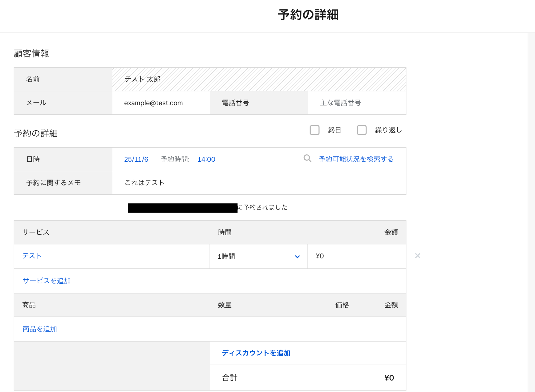Click the 合計 total ¥0 amount
The height and width of the screenshot is (392, 535).
click(x=389, y=378)
